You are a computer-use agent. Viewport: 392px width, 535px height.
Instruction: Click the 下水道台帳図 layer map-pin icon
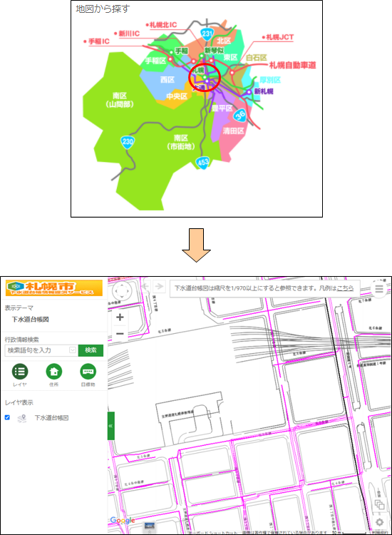click(22, 418)
